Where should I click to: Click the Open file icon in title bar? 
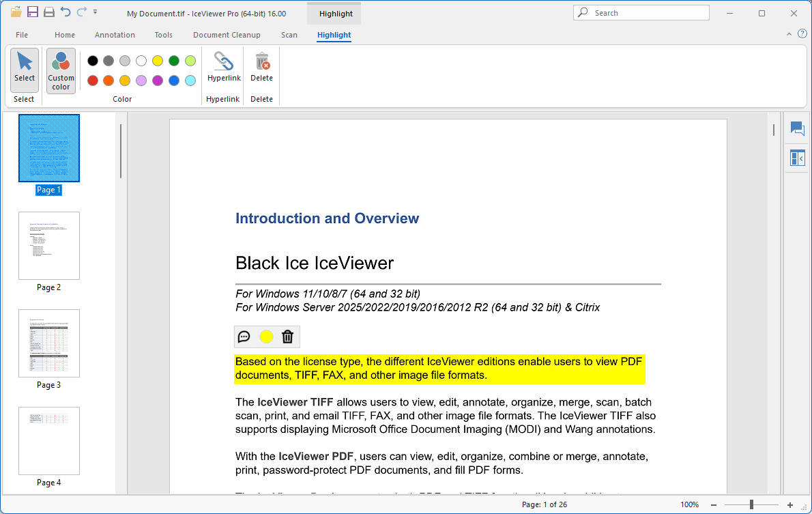pyautogui.click(x=16, y=12)
